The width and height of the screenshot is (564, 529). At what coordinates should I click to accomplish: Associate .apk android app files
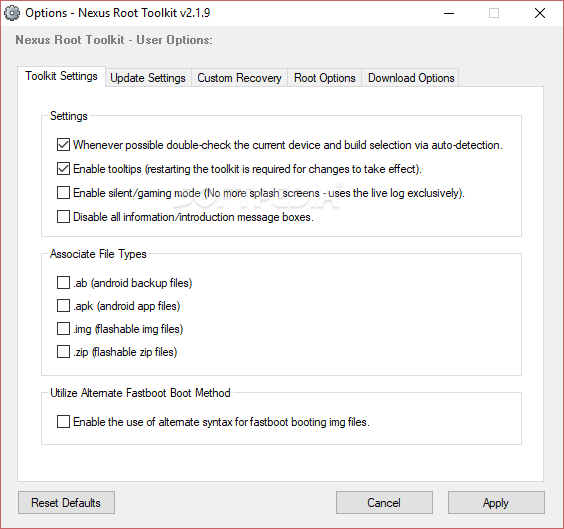point(63,306)
